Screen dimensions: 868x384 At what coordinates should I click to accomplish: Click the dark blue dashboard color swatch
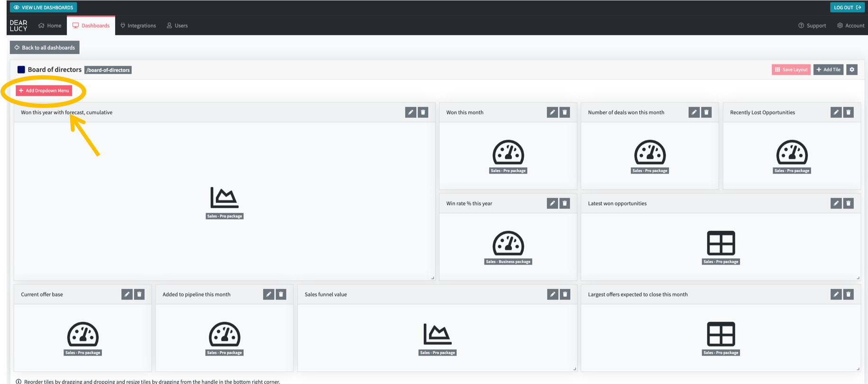point(21,70)
